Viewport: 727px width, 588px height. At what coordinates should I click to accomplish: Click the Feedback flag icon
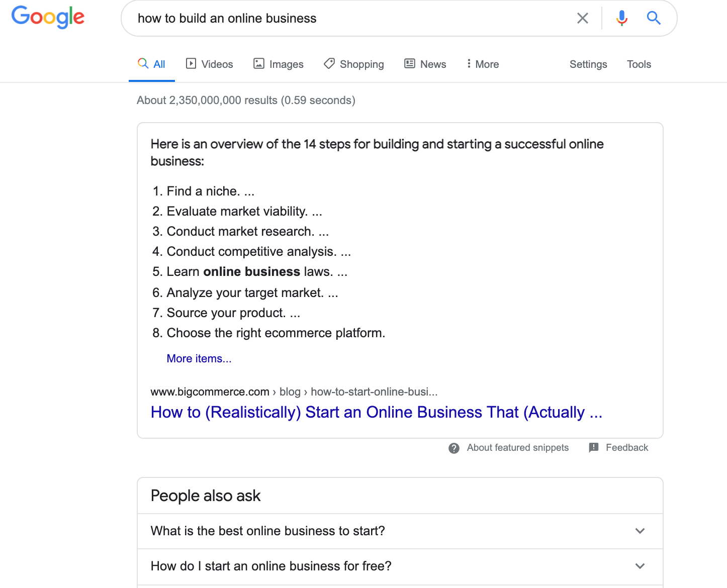point(594,447)
